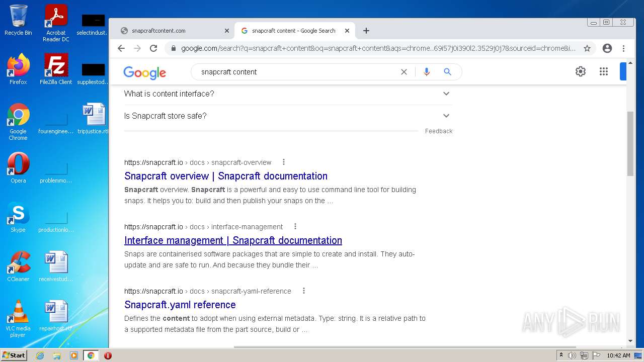Open Windows Explorer from the taskbar
Viewport: 644px width, 362px height.
(x=57, y=355)
